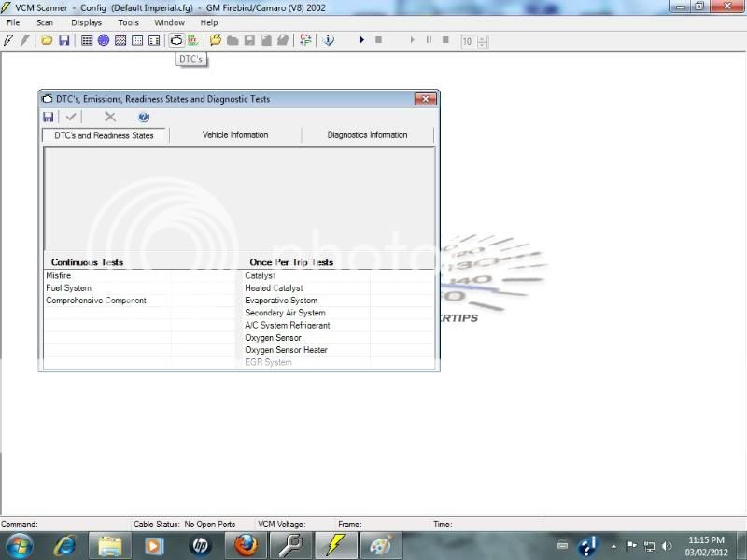Image resolution: width=747 pixels, height=560 pixels.
Task: Click the greyed log playback play arrow
Action: [x=412, y=40]
